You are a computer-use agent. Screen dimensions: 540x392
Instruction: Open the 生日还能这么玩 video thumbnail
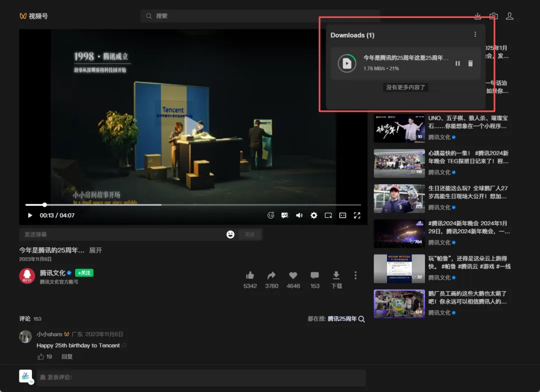[399, 198]
